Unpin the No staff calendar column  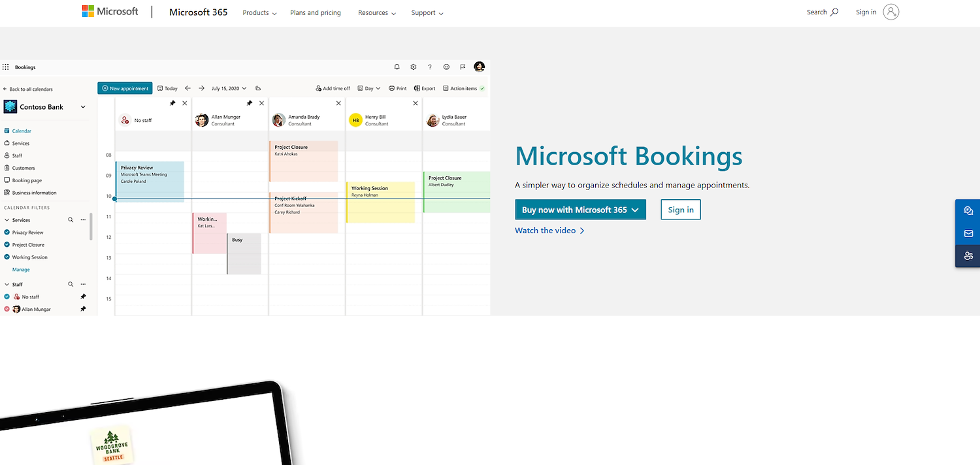pyautogui.click(x=172, y=103)
